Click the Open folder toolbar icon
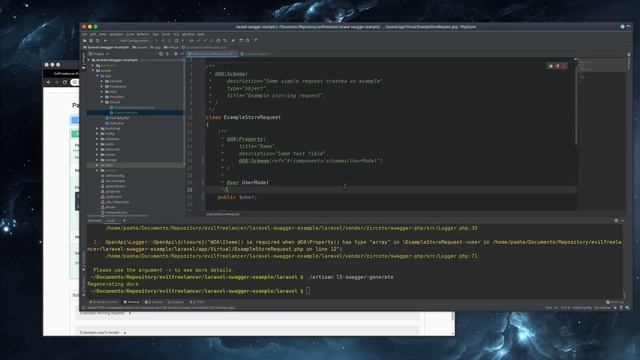The image size is (640, 360). tap(84, 40)
